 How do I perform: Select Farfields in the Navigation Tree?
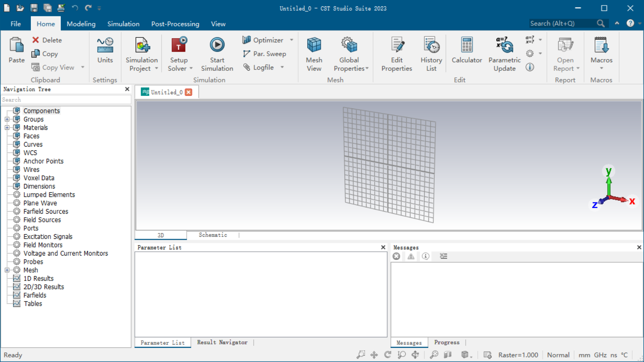35,295
